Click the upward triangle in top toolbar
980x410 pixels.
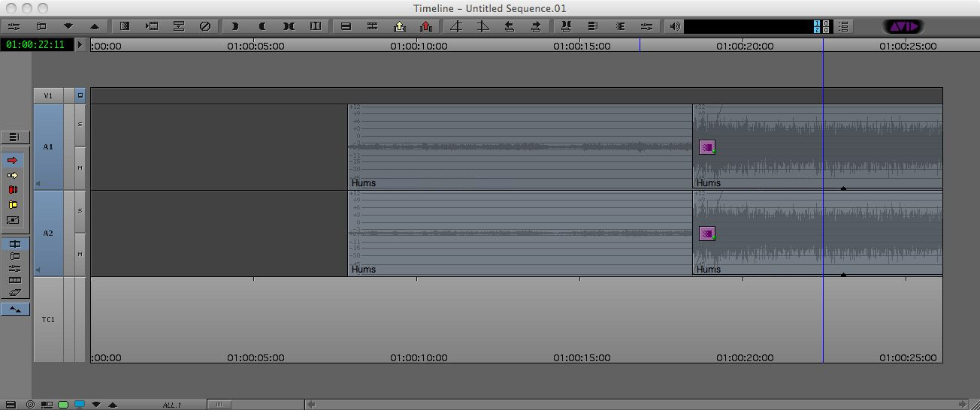pyautogui.click(x=94, y=26)
